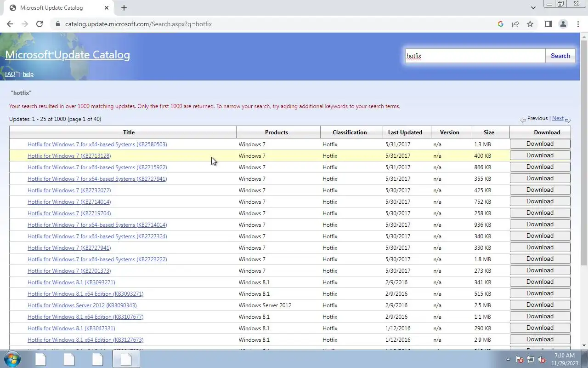The height and width of the screenshot is (368, 588).
Task: View site information via the padlock icon
Action: coord(57,24)
